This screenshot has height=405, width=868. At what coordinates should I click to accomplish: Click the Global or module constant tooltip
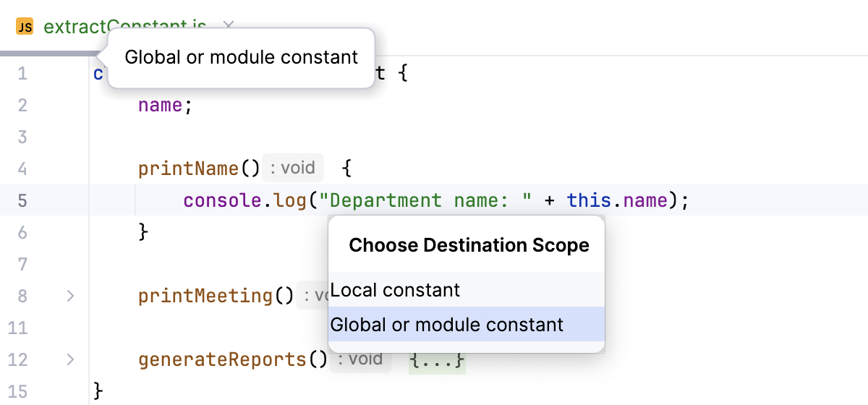[241, 57]
